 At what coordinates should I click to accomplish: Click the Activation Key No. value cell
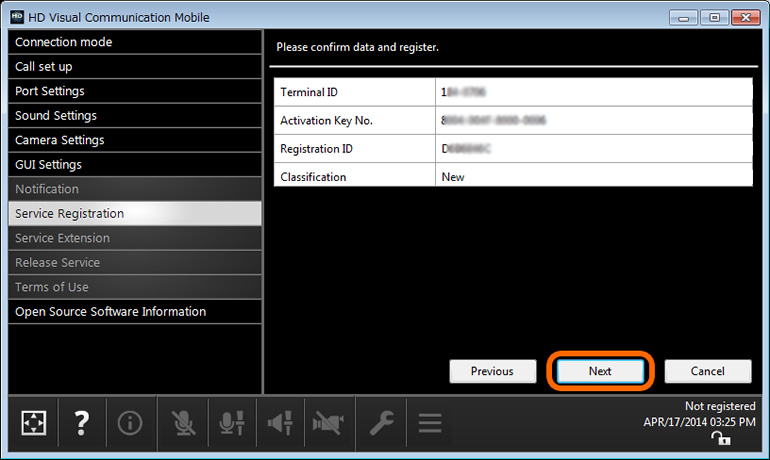click(594, 120)
